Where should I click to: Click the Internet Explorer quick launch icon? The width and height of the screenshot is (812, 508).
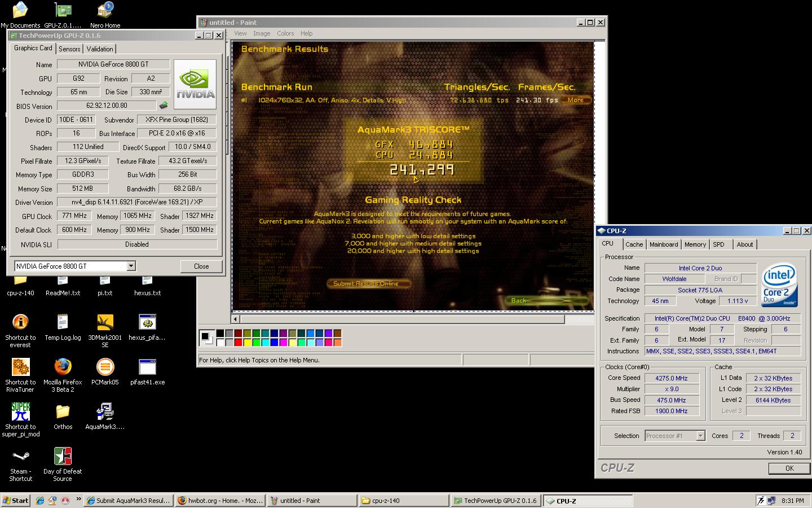(40, 501)
